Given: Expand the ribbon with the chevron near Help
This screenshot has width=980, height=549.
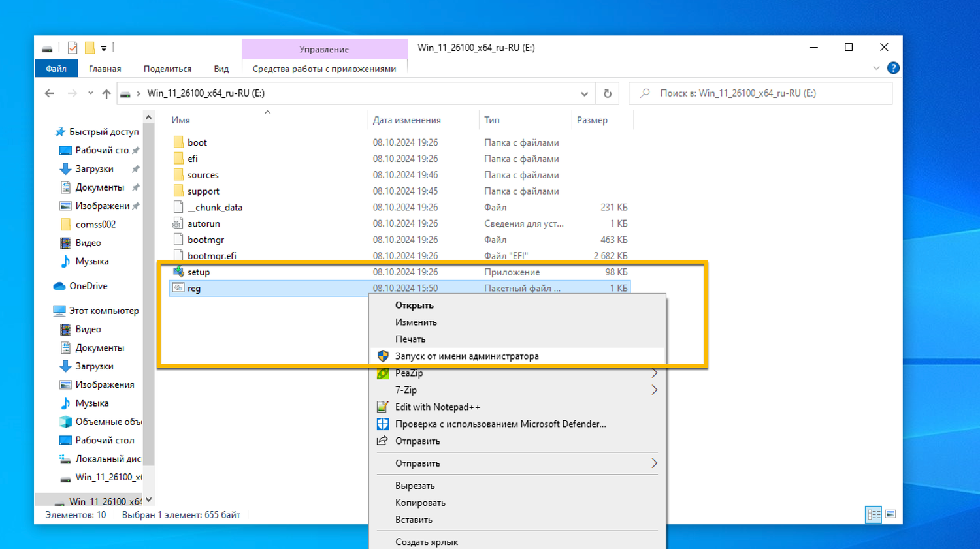Looking at the screenshot, I should pyautogui.click(x=876, y=68).
